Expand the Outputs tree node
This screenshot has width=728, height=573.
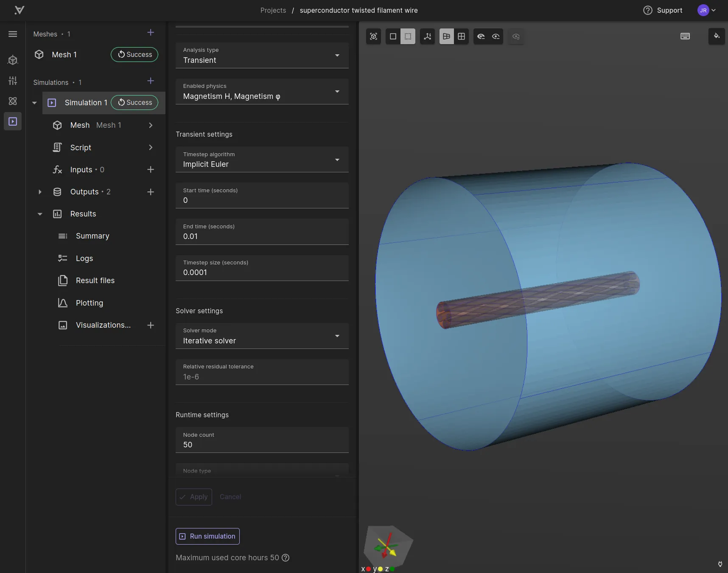point(40,192)
